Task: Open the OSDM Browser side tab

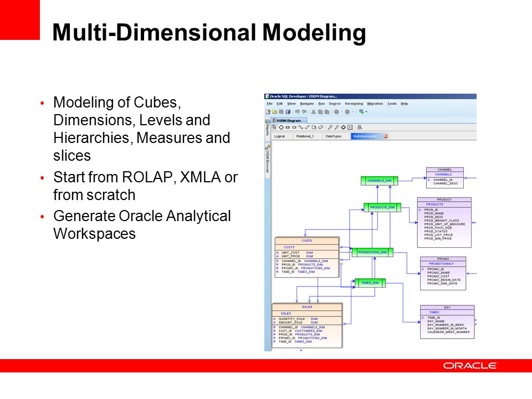Action: pyautogui.click(x=267, y=161)
